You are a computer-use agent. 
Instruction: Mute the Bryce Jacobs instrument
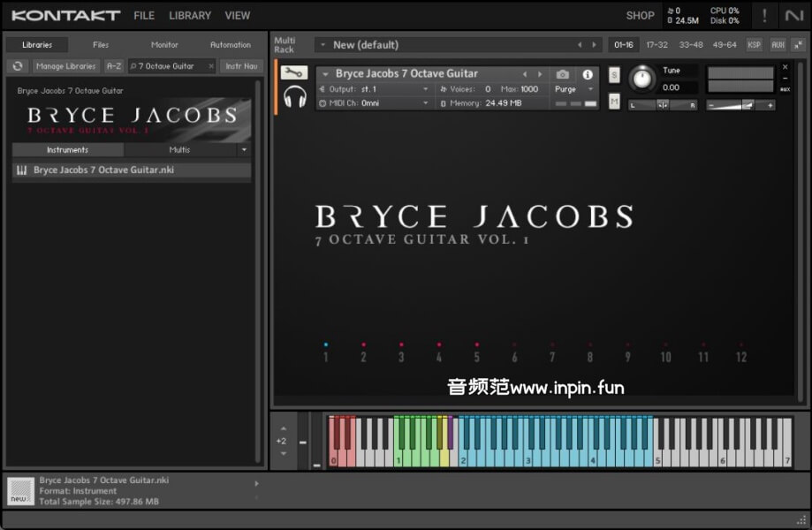[x=614, y=102]
